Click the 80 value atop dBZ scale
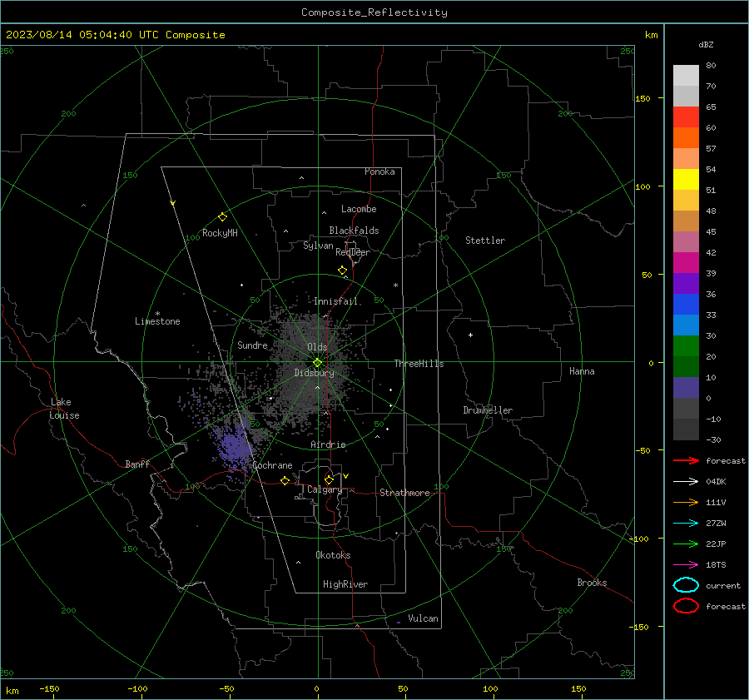 [x=711, y=65]
